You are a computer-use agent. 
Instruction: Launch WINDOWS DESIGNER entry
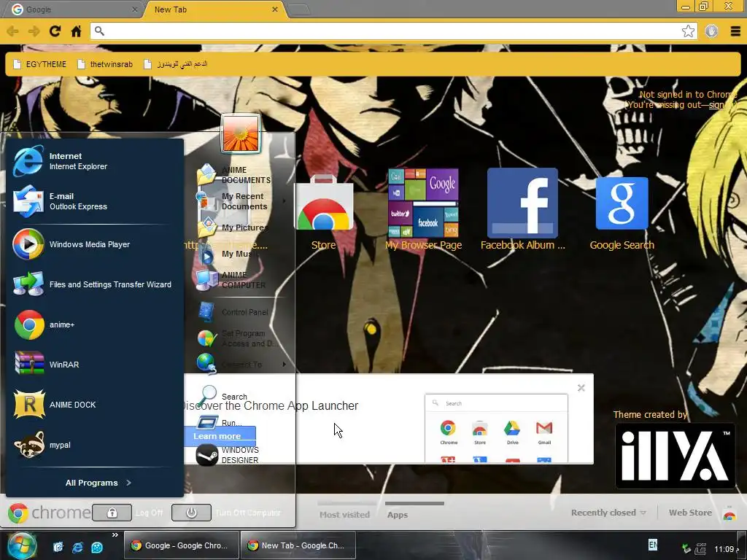pos(228,455)
